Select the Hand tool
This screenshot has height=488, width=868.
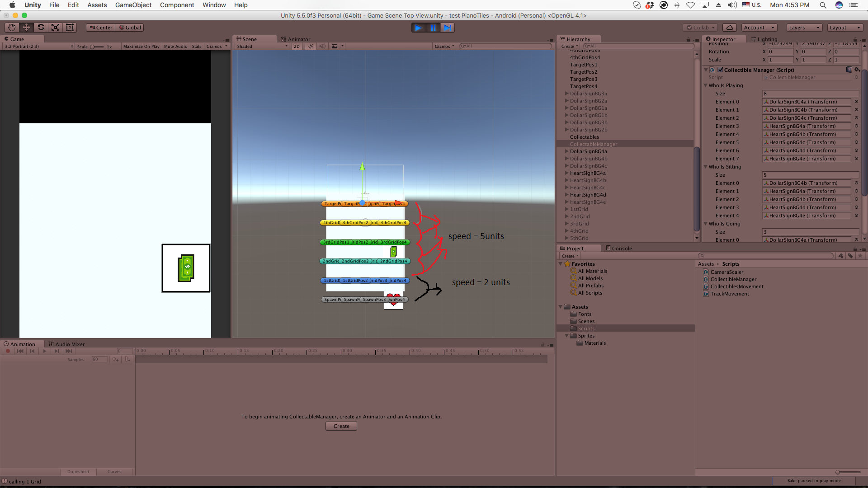[x=12, y=28]
